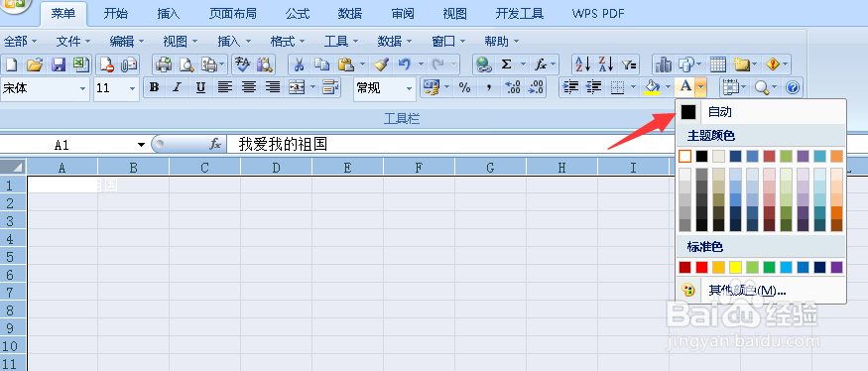Copy the selection icon

321,64
